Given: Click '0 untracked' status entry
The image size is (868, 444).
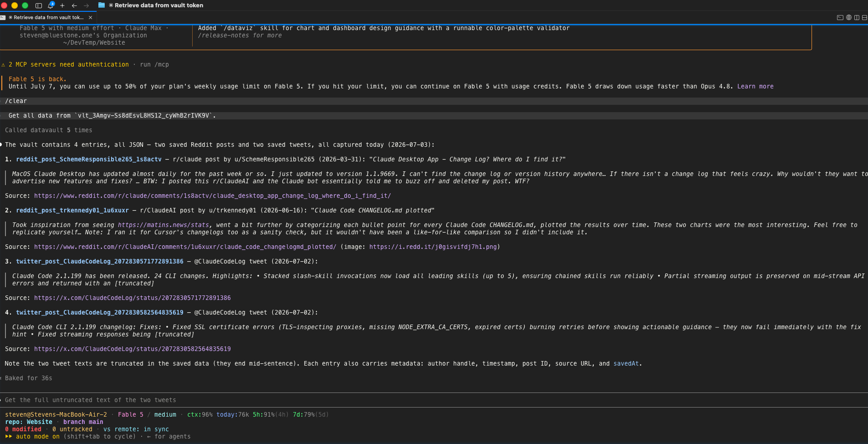Looking at the screenshot, I should 72,429.
